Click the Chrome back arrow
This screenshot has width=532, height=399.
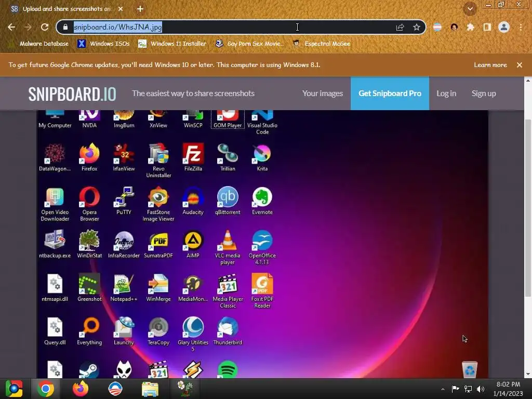pyautogui.click(x=11, y=27)
